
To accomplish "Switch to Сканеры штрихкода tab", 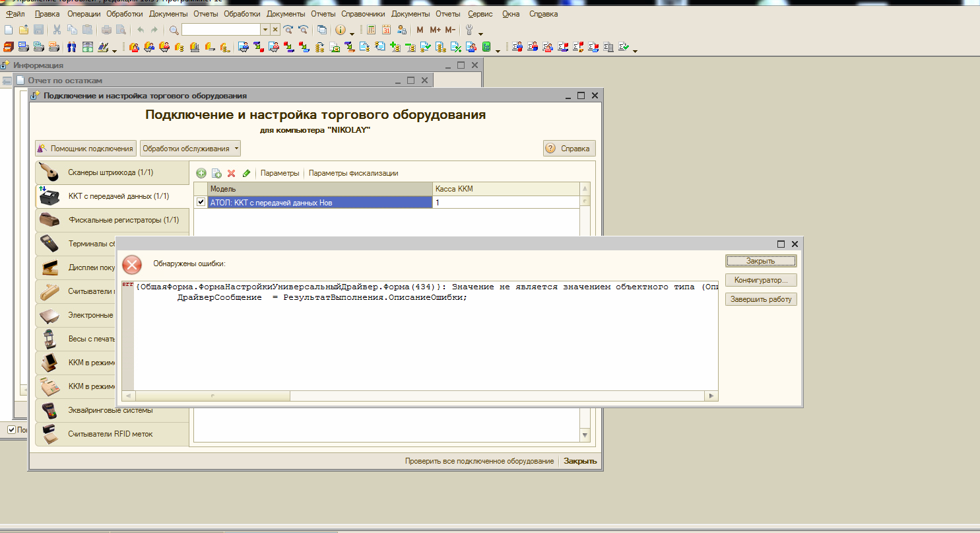I will click(112, 172).
